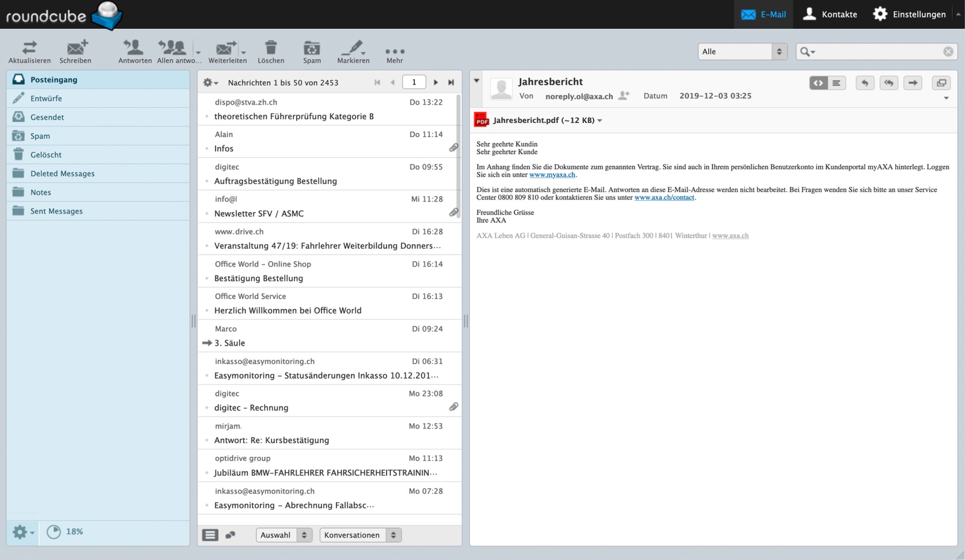Open the list options gear menu
This screenshot has width=965, height=560.
pyautogui.click(x=210, y=83)
